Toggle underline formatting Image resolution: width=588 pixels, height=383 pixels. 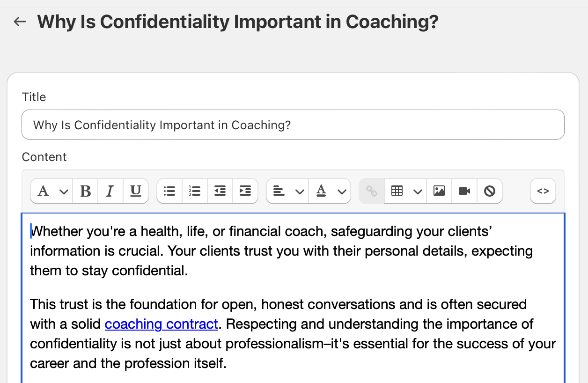(x=136, y=191)
